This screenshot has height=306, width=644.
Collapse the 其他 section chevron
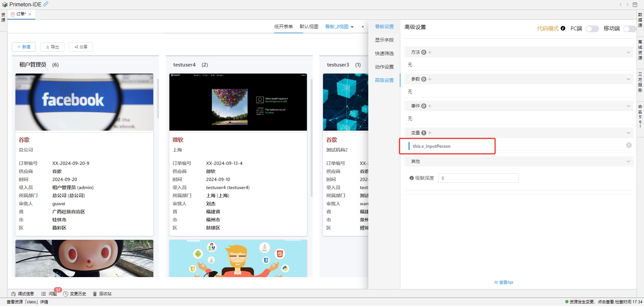click(x=628, y=162)
